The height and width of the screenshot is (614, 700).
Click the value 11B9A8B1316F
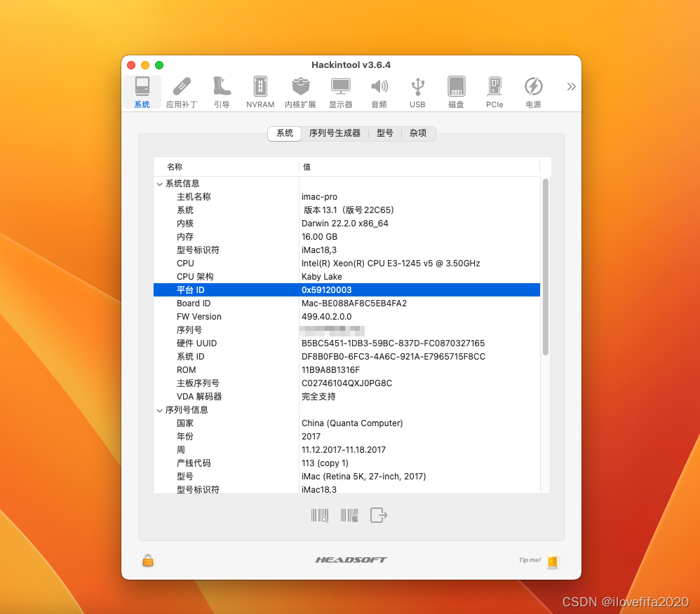(330, 370)
